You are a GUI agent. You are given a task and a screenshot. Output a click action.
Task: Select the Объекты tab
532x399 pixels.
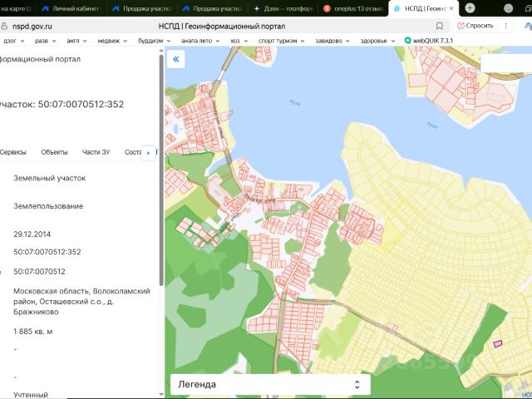click(x=54, y=152)
